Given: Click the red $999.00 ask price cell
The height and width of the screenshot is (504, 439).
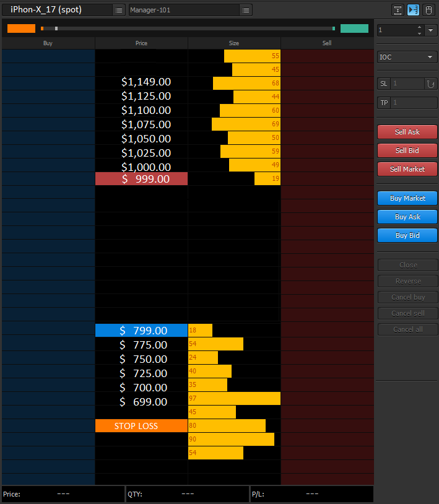Looking at the screenshot, I should pyautogui.click(x=141, y=179).
